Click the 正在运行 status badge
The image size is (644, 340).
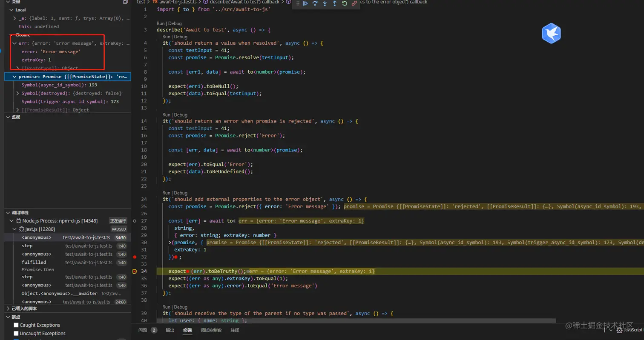click(x=118, y=221)
